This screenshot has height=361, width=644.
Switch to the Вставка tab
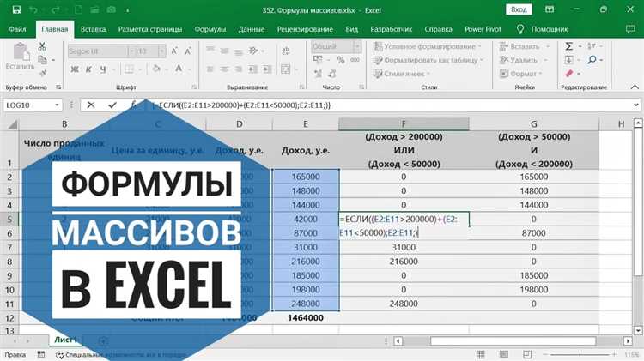(x=93, y=29)
